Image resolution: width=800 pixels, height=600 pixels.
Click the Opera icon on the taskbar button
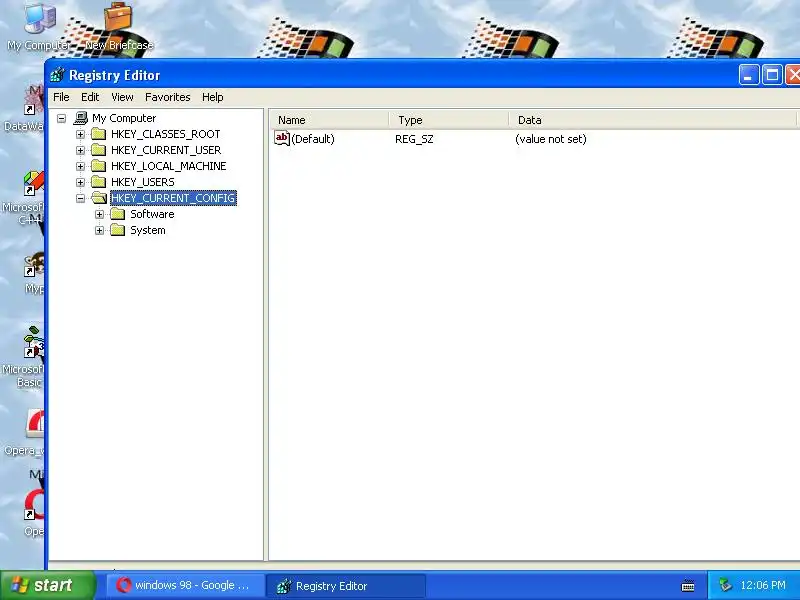point(123,585)
